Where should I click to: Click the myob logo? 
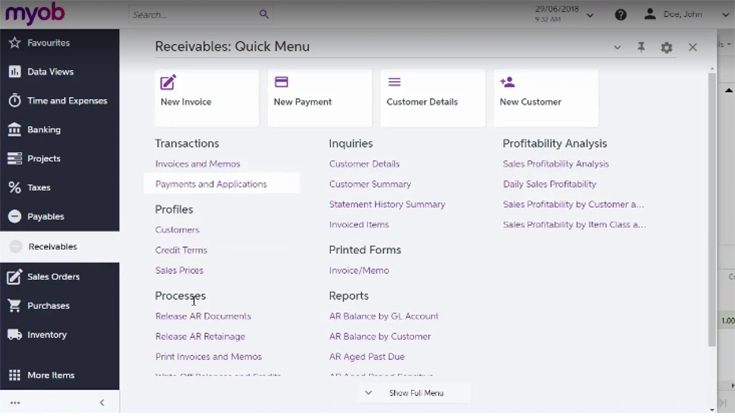35,14
